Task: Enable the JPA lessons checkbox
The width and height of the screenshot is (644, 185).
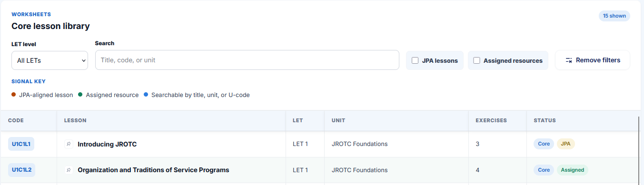Action: (415, 60)
